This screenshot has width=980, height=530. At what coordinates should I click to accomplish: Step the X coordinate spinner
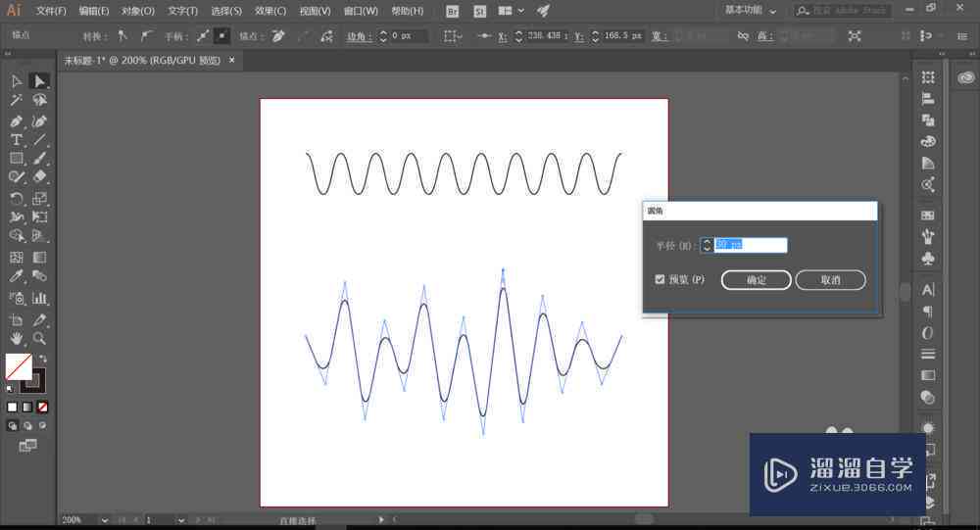pos(518,36)
